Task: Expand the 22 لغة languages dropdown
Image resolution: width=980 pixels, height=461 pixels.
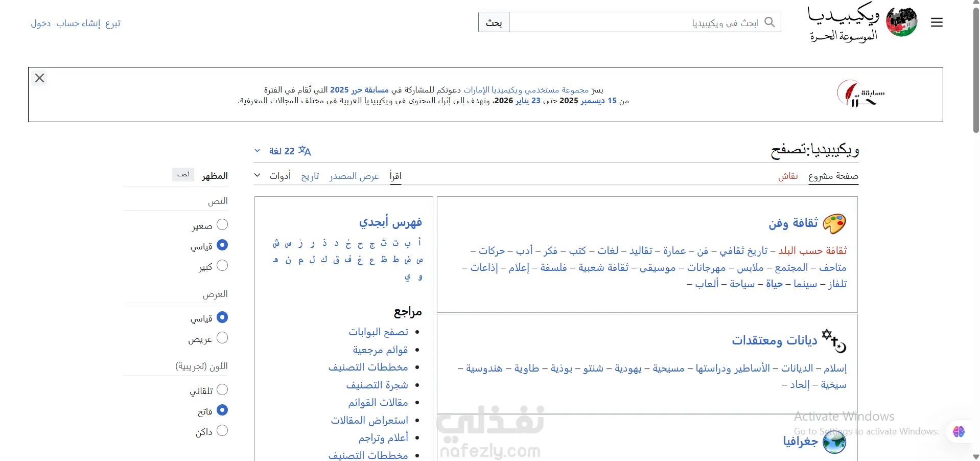Action: pos(283,151)
